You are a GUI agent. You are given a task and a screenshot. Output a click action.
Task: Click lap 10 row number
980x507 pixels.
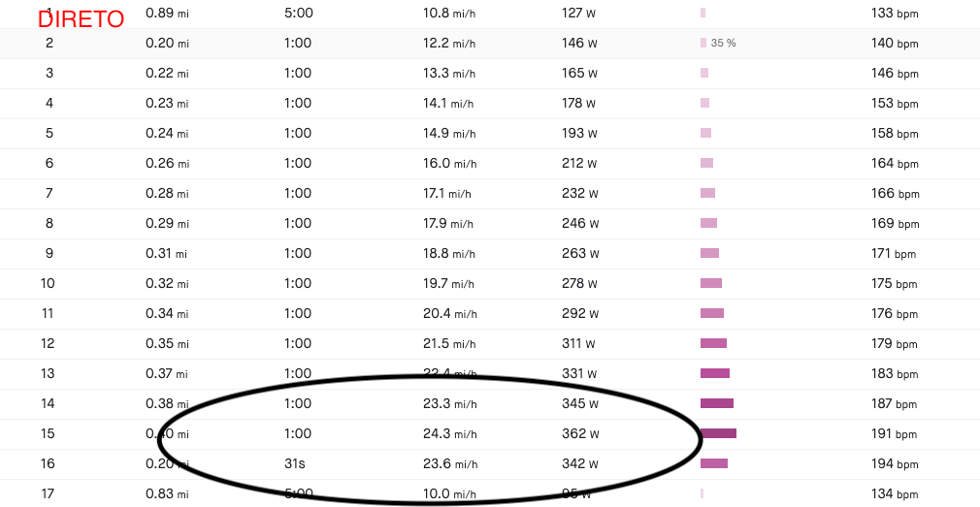[49, 283]
